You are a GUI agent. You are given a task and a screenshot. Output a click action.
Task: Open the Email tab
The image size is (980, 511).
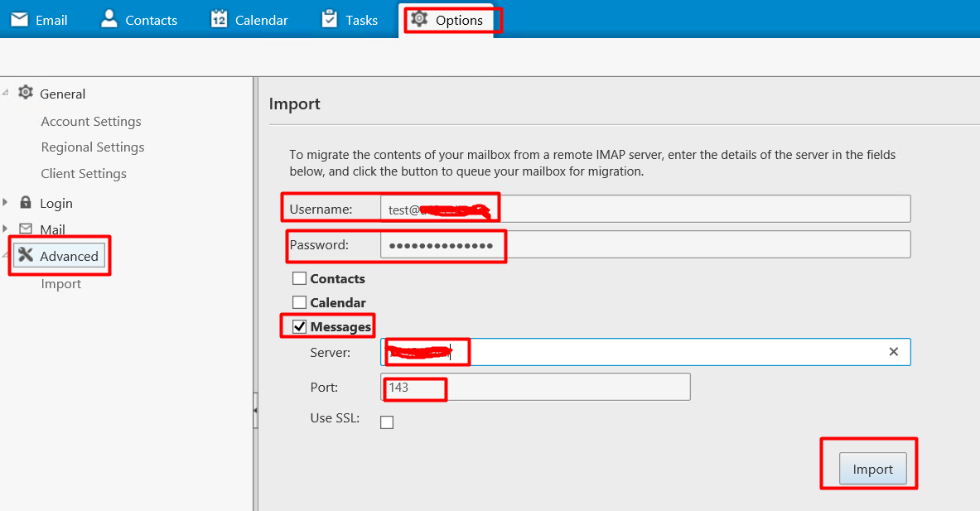(x=39, y=19)
